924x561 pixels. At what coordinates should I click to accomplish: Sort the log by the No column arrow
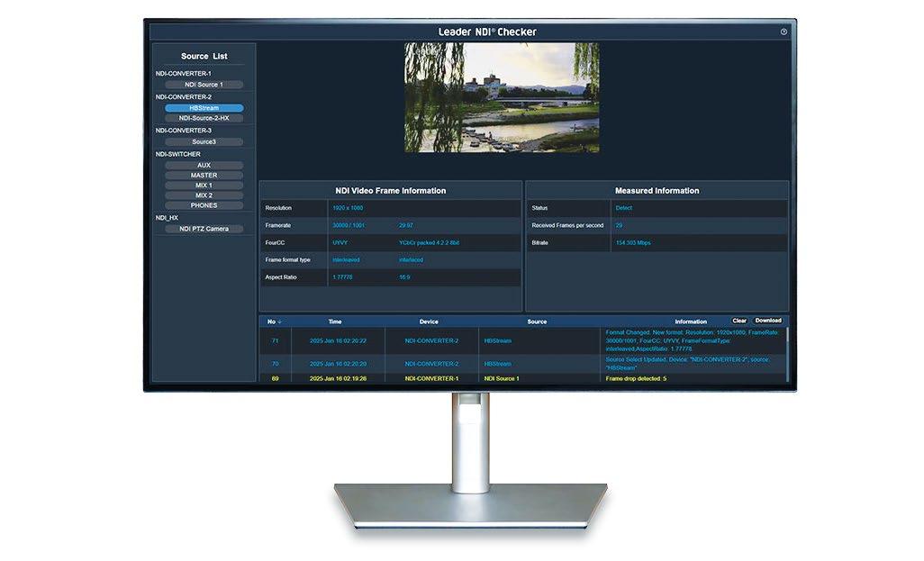click(x=279, y=321)
